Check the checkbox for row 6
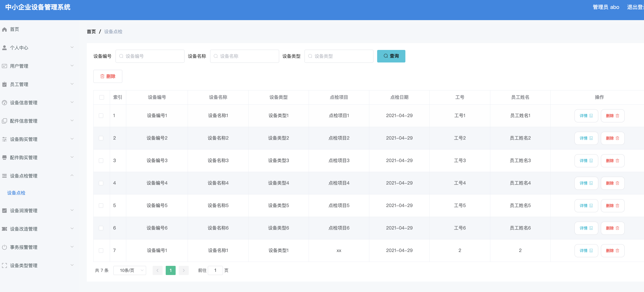Viewport: 644px width, 292px height. [101, 228]
